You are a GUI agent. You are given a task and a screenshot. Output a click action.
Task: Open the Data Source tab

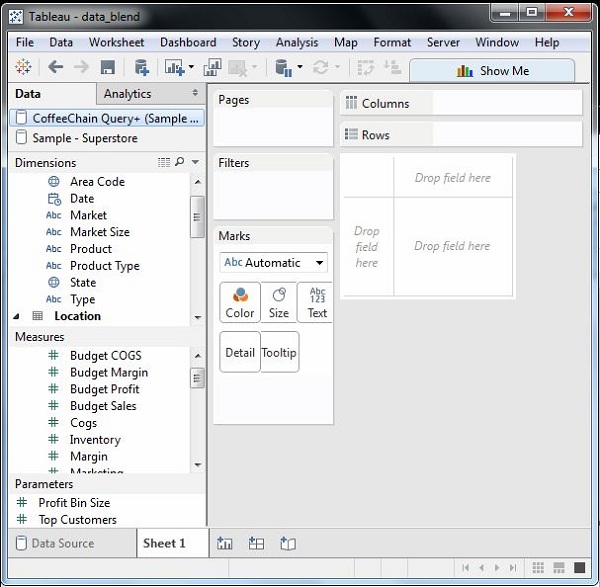pyautogui.click(x=62, y=543)
